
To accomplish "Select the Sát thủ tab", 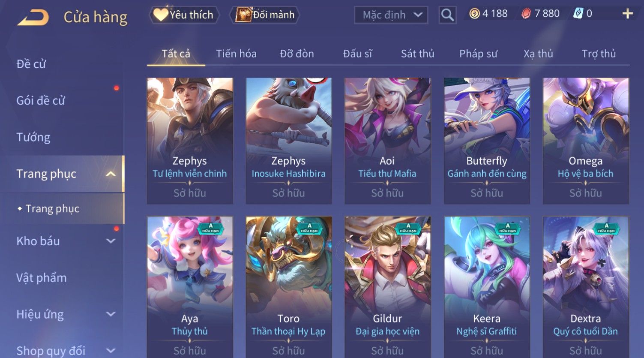I will coord(417,54).
